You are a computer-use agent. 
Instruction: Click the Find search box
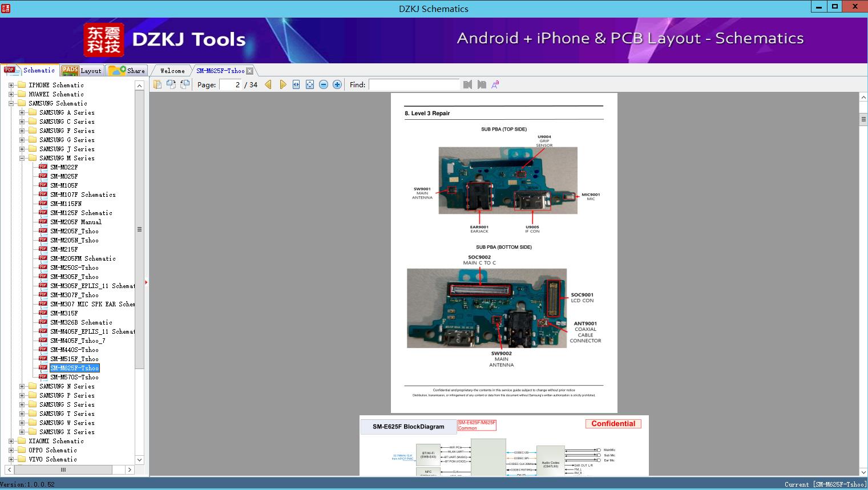(414, 84)
